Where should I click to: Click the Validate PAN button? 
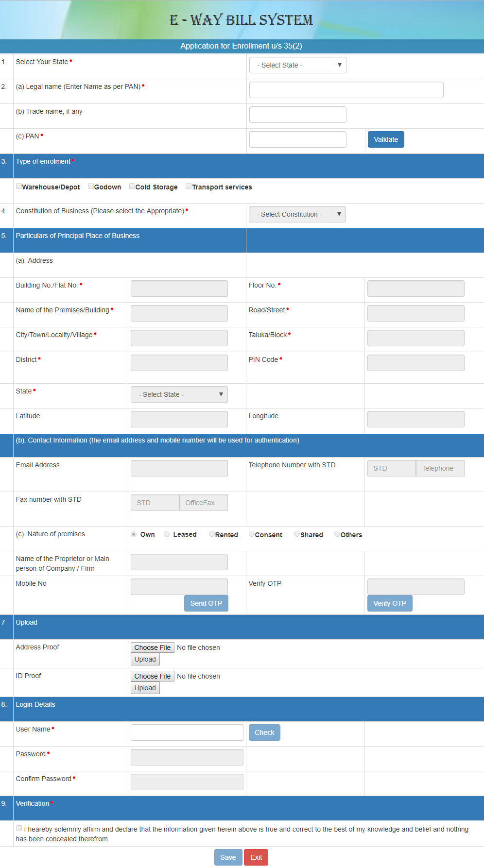[385, 139]
